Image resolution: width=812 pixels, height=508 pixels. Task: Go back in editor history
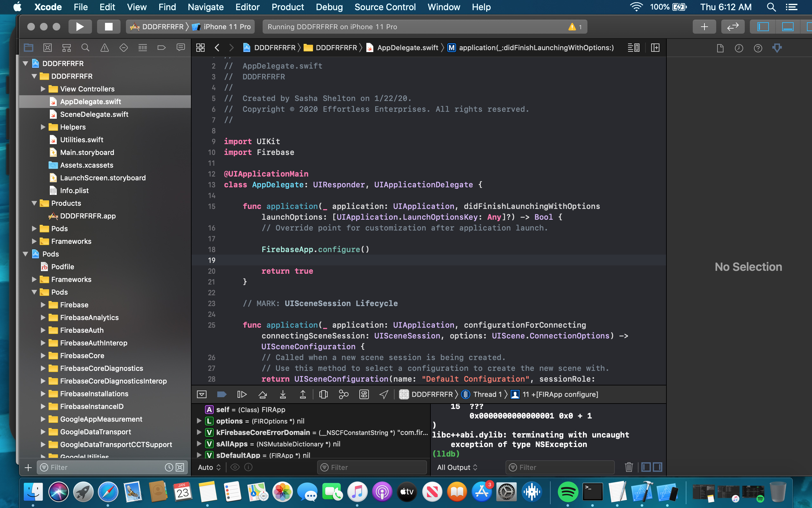click(x=217, y=48)
